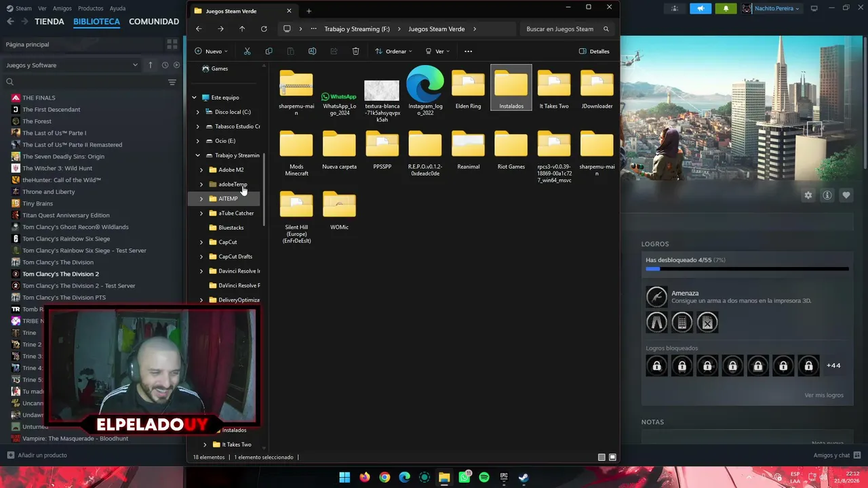The width and height of the screenshot is (868, 488).
Task: Open the Ayuda menu in Steam
Action: click(117, 8)
